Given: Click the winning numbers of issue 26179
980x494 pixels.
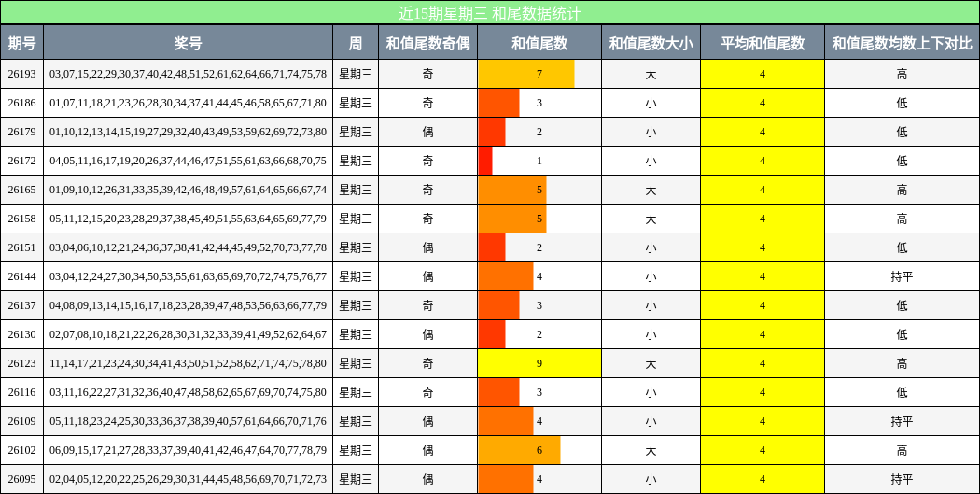Looking at the screenshot, I should click(x=189, y=132).
